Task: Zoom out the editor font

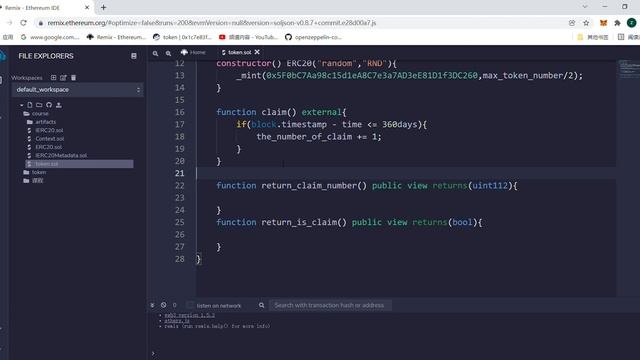Action: tap(155, 53)
